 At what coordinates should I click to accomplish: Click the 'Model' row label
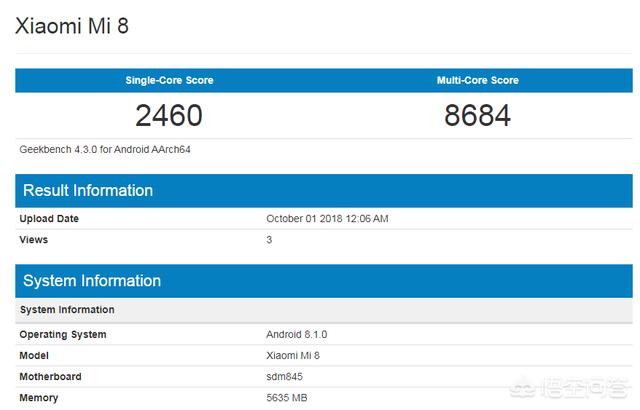pos(34,356)
